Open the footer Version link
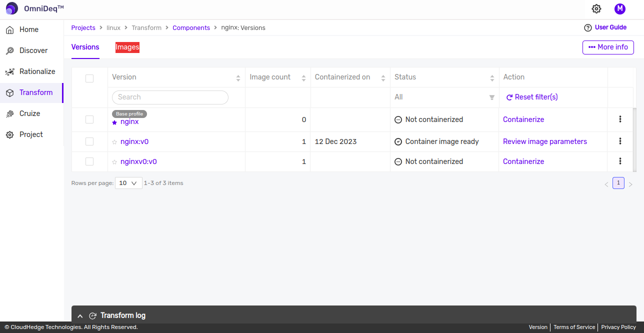The width and height of the screenshot is (644, 333). [538, 327]
